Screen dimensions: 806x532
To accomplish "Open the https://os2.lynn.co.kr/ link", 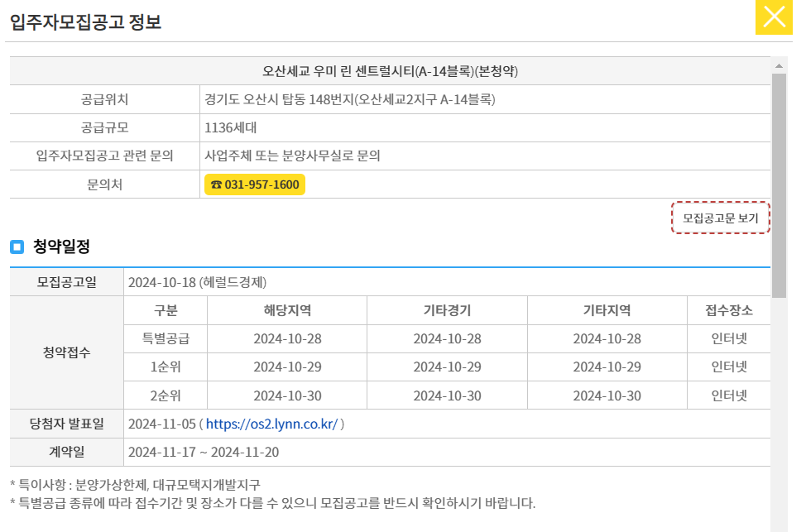I will [x=272, y=424].
